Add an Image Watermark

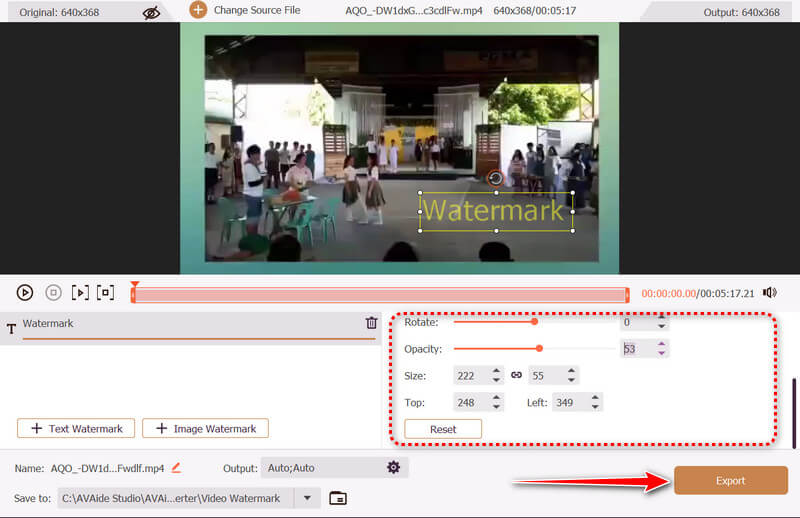pos(205,429)
